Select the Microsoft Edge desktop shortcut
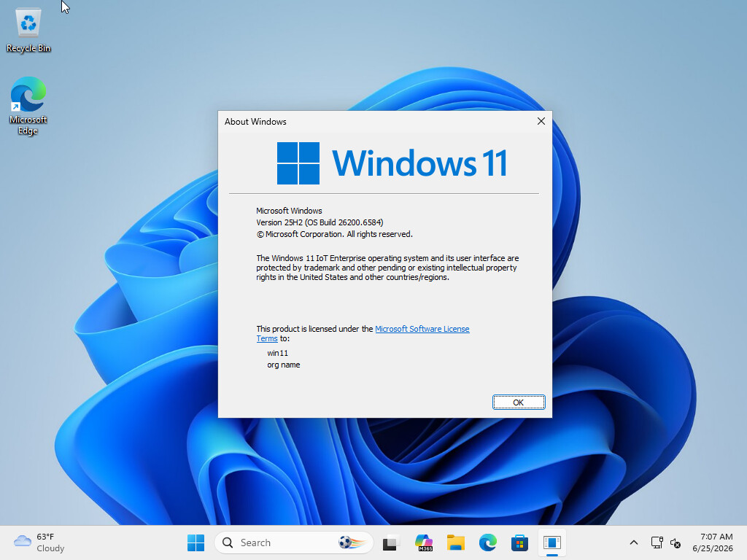Screen dimensions: 747x560 pos(28,106)
